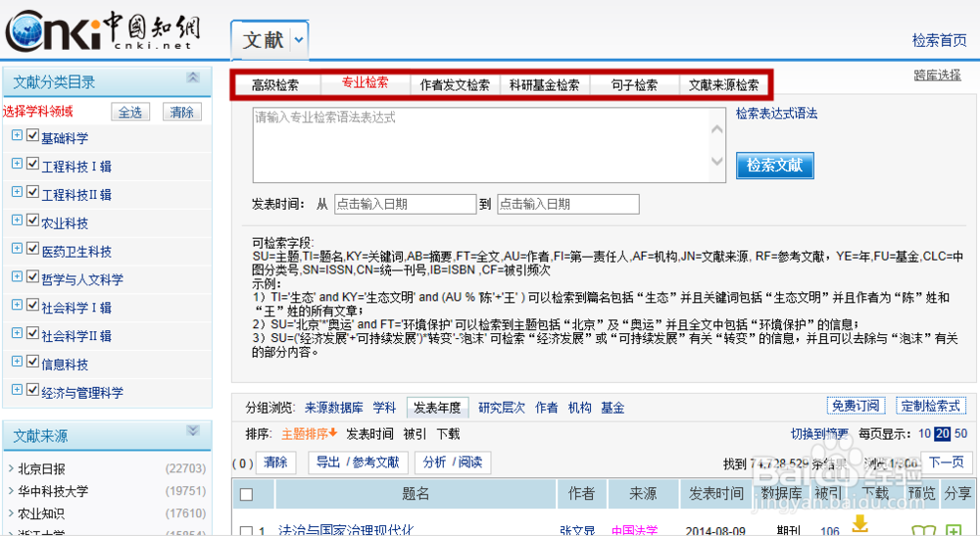Click the end date input field
The height and width of the screenshot is (536, 980).
click(568, 204)
